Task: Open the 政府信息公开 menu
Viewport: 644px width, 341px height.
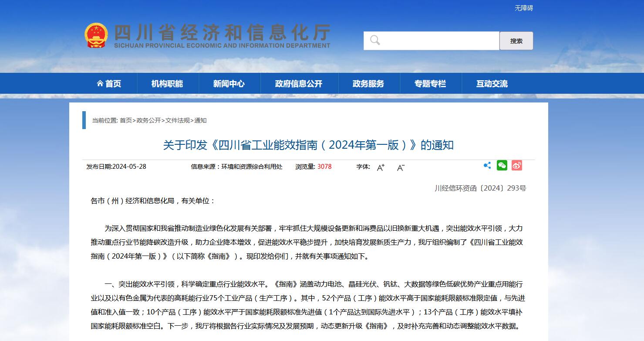Action: (299, 84)
